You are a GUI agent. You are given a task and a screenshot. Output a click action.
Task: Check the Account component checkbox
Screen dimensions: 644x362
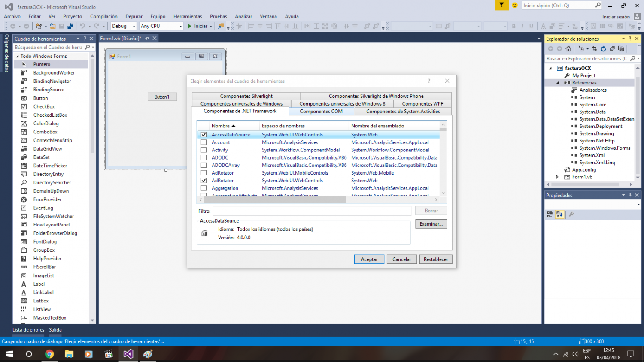click(204, 142)
